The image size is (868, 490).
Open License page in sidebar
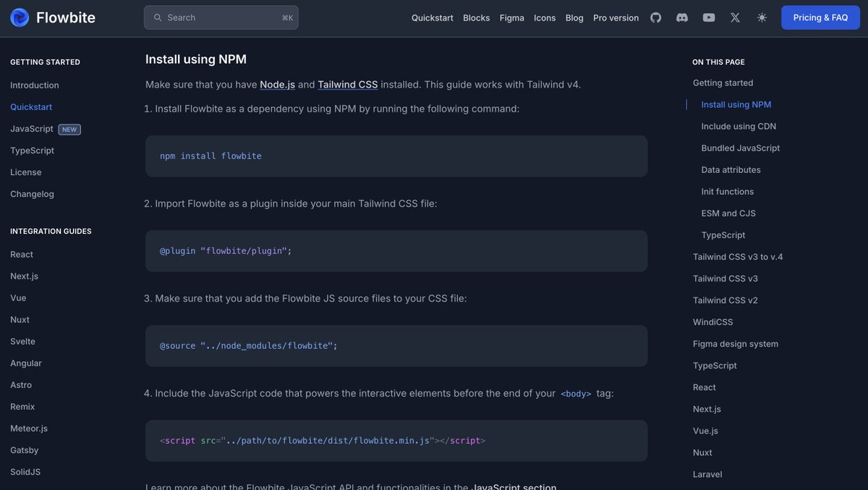(x=25, y=172)
